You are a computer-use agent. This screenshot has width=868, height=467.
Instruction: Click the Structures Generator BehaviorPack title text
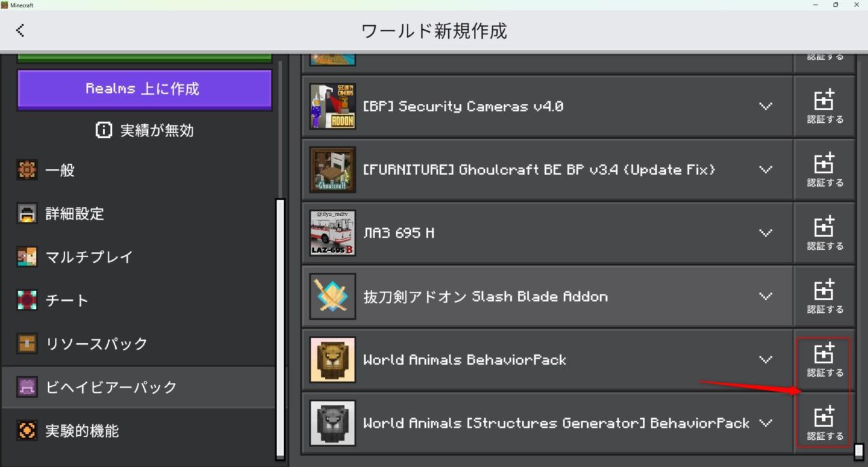(x=556, y=423)
